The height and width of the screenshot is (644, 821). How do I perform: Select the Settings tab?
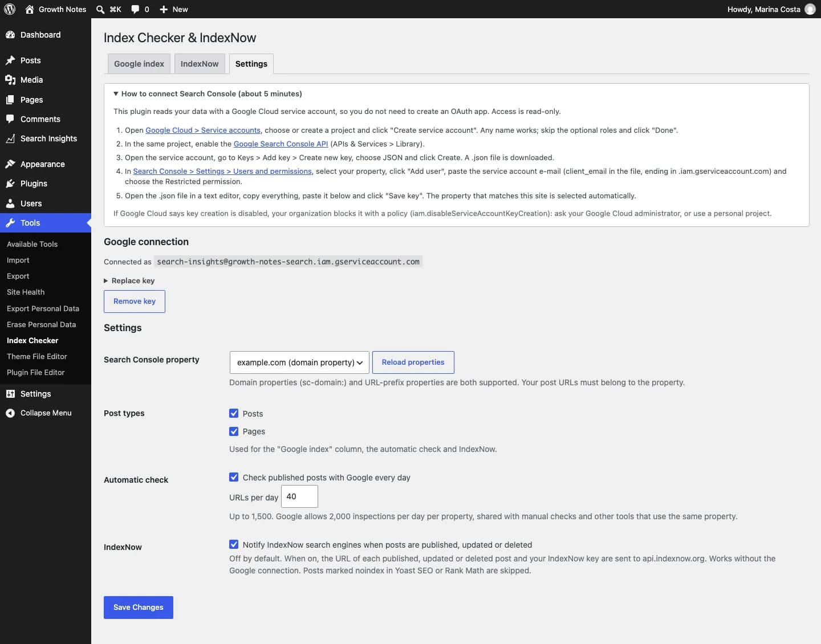(x=251, y=64)
